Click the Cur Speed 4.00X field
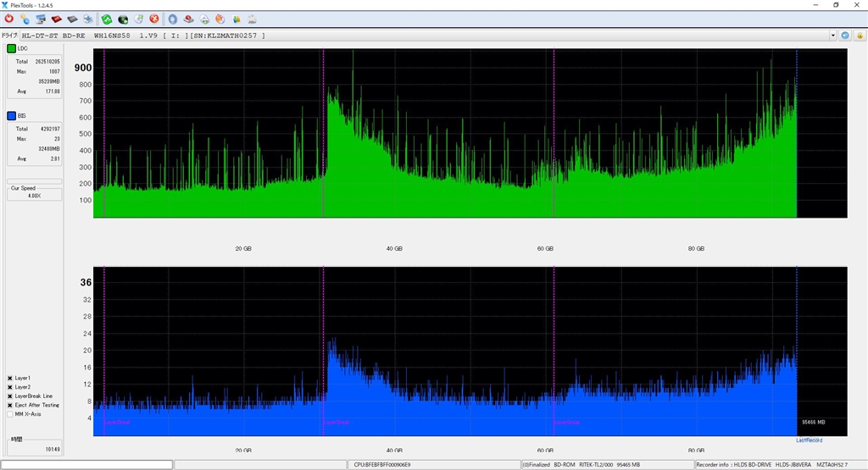Image resolution: width=868 pixels, height=470 pixels. (34, 196)
